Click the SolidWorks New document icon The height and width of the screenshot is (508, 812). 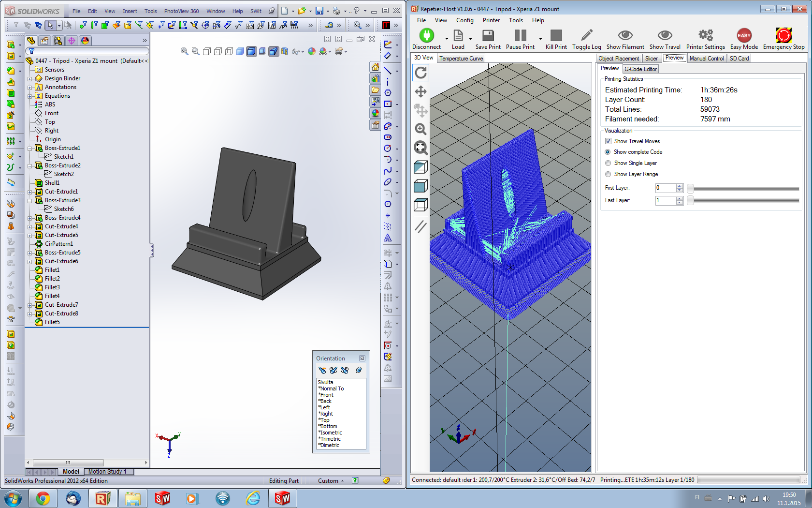tap(285, 11)
